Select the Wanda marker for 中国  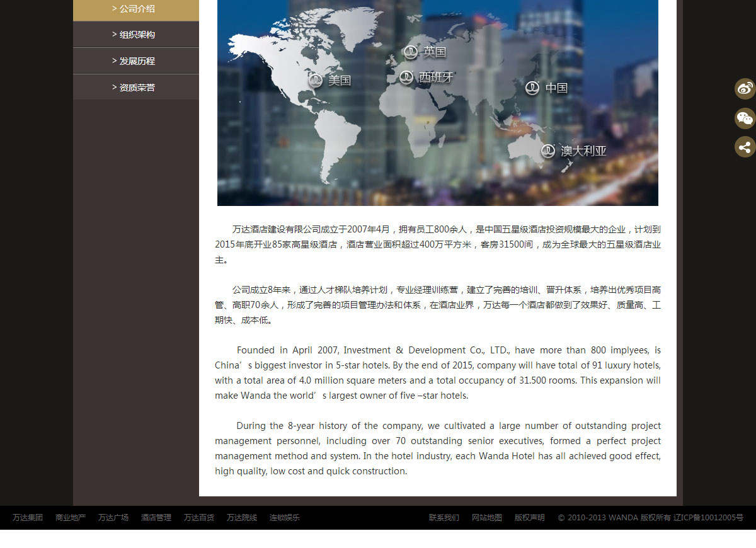532,88
